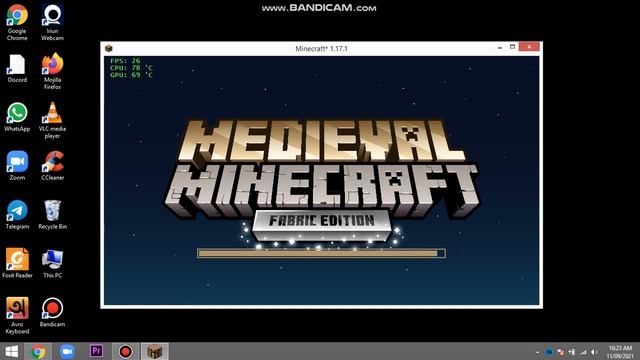Click the power/battery tray icon

(x=572, y=352)
